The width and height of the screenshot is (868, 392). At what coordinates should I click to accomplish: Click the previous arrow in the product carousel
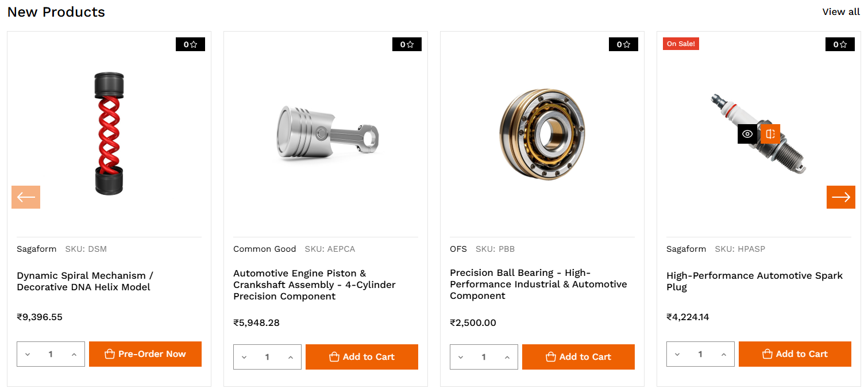26,197
